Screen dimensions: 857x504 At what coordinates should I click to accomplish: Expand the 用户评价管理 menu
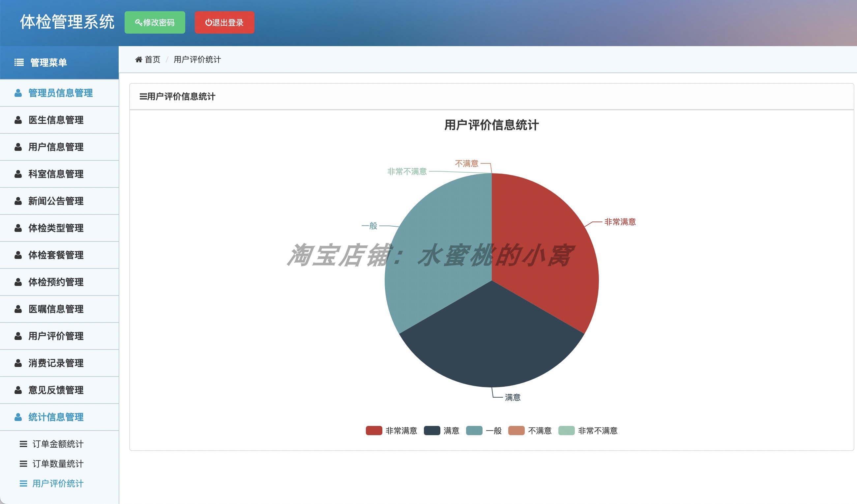point(56,336)
